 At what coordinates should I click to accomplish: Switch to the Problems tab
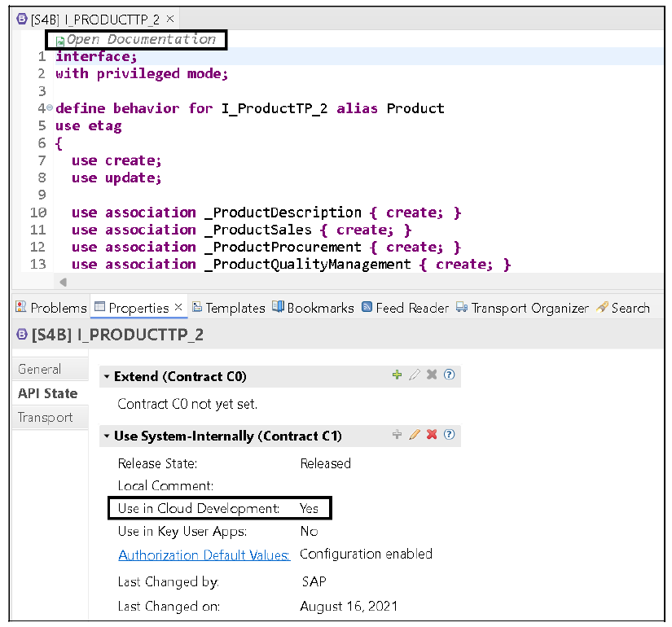pos(51,308)
